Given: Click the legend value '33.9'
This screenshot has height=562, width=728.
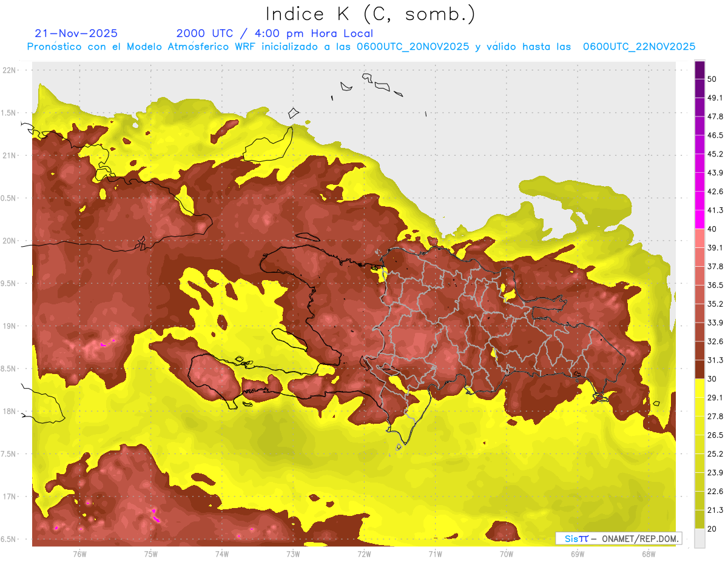Looking at the screenshot, I should coord(715,323).
